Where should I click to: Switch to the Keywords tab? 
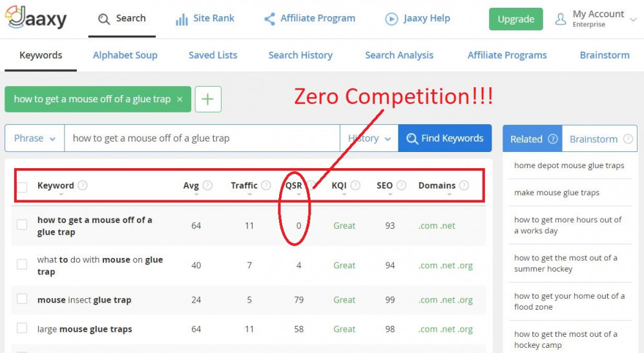coord(41,55)
